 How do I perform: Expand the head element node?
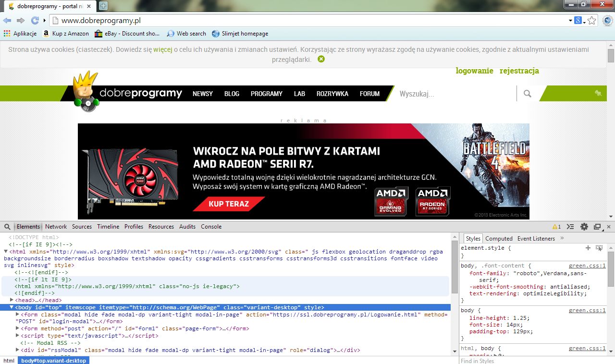pos(12,300)
